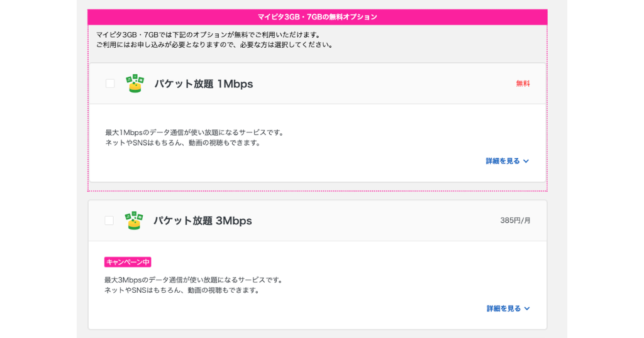Click the pink マイピタ3GB・7GBの無料オプション header
The image size is (644, 338).
(317, 17)
